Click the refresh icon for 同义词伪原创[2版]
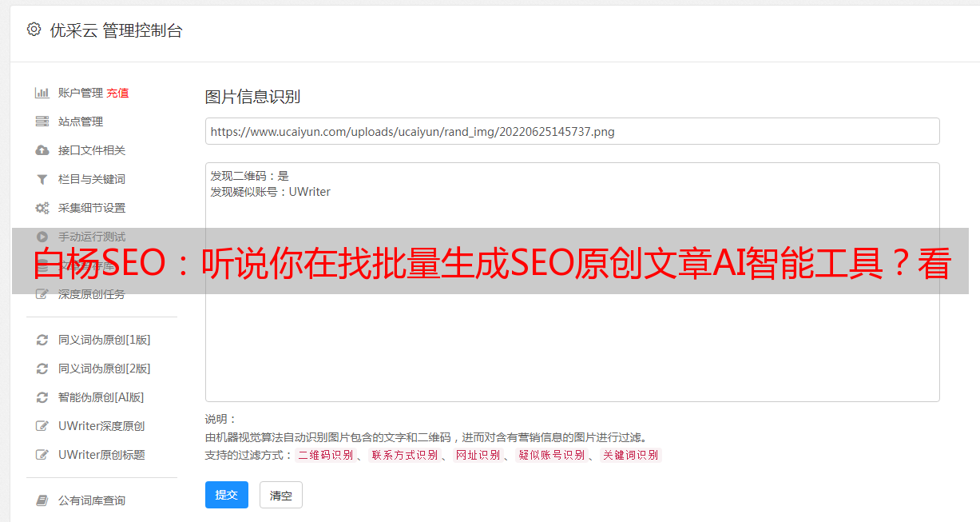980x522 pixels. pos(42,369)
